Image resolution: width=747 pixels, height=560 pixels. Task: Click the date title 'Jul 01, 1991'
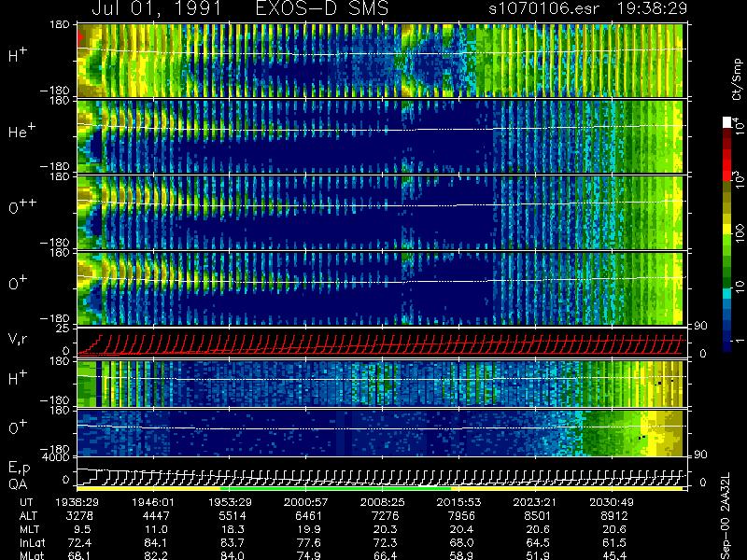pos(157,8)
